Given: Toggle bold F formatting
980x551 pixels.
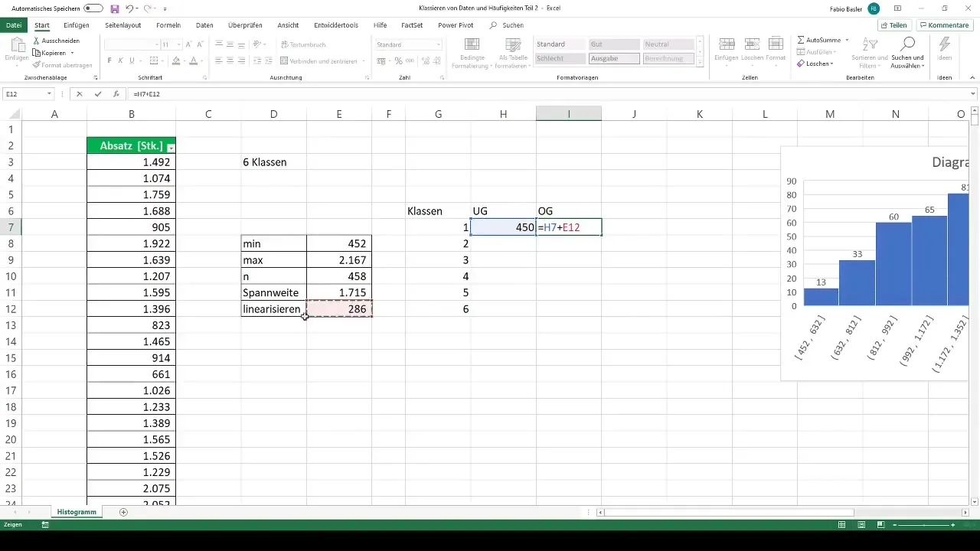Looking at the screenshot, I should (x=109, y=60).
